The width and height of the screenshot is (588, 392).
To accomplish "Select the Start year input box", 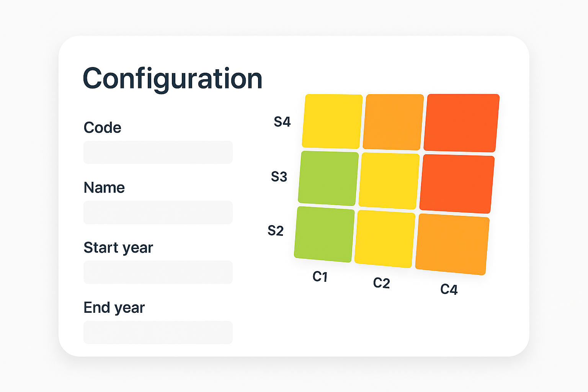I will click(x=158, y=272).
